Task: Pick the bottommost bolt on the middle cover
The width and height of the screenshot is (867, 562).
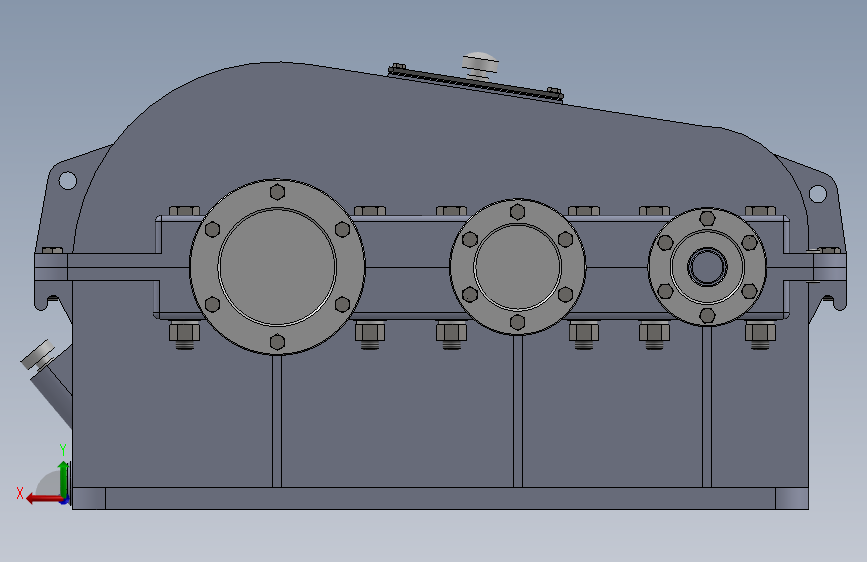Action: coord(518,322)
